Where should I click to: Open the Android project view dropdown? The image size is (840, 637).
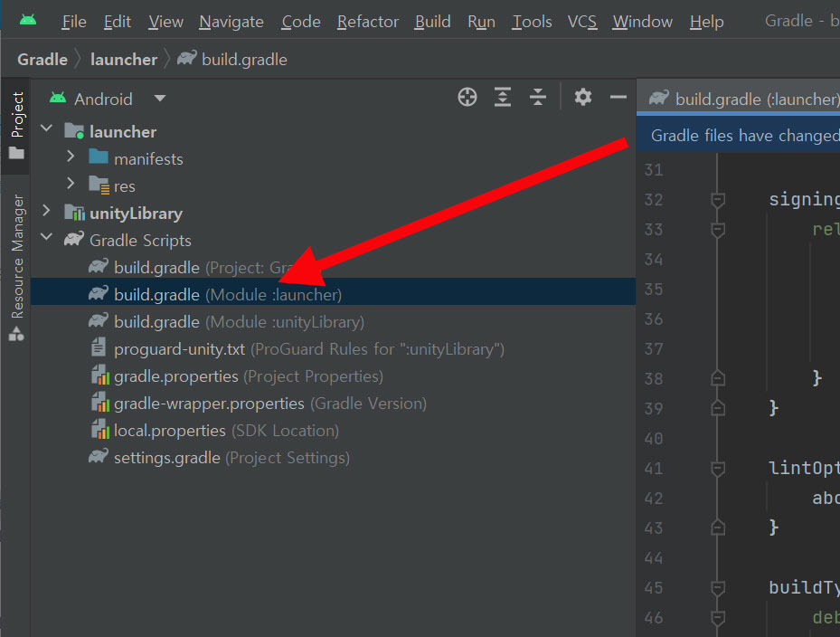[107, 99]
